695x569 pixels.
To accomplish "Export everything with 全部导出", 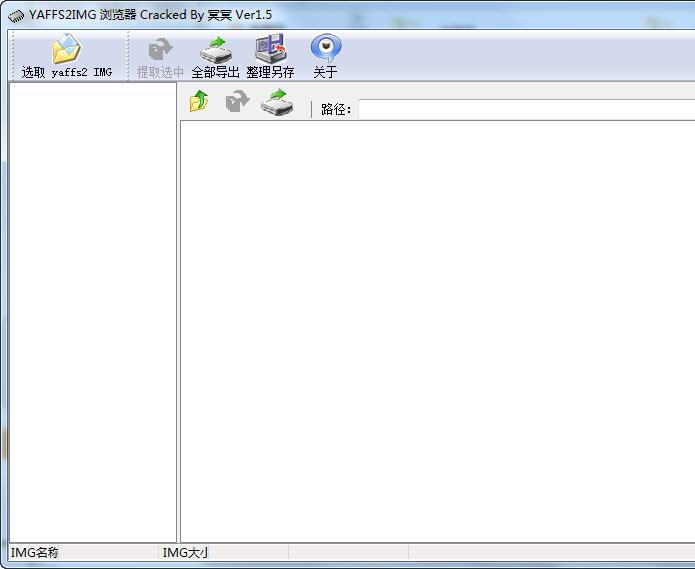I will [x=215, y=56].
